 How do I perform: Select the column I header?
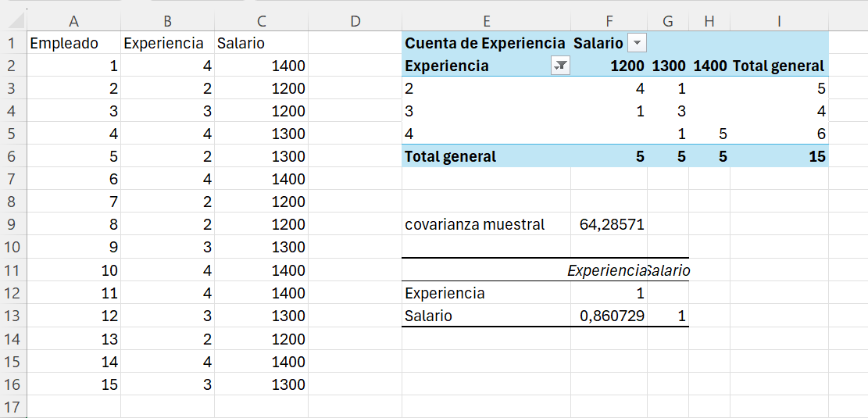[x=779, y=21]
